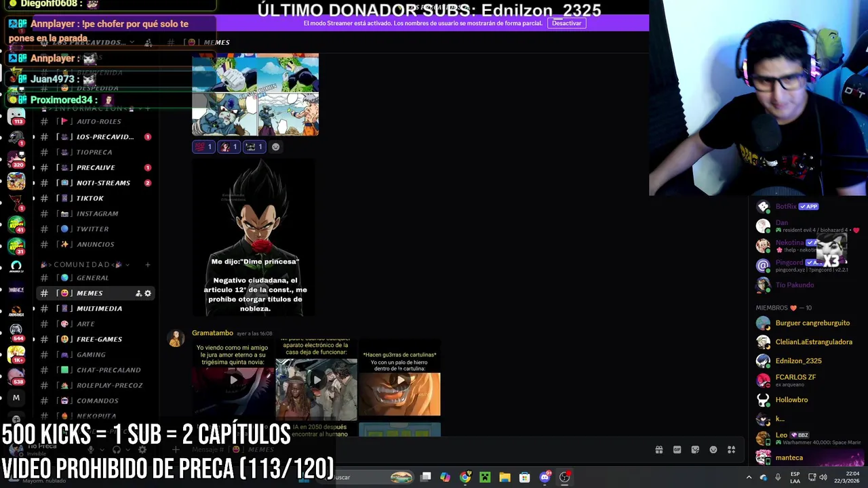Open the server icon with 644 badge
The image size is (868, 488).
tap(16, 333)
